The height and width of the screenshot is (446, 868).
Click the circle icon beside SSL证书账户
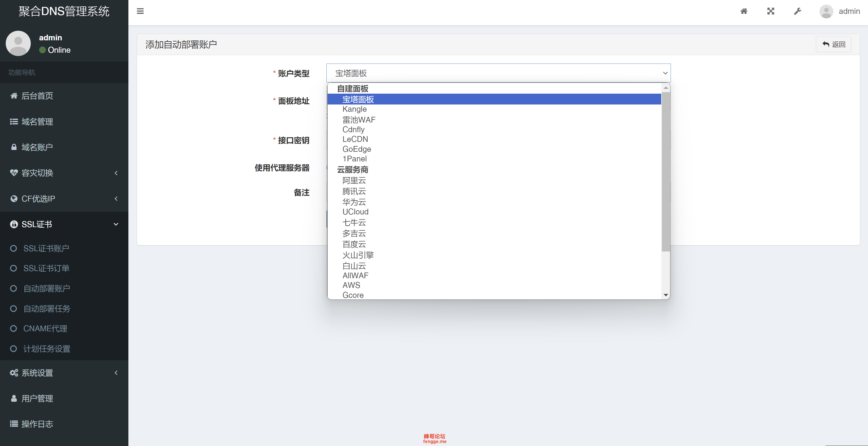[14, 248]
